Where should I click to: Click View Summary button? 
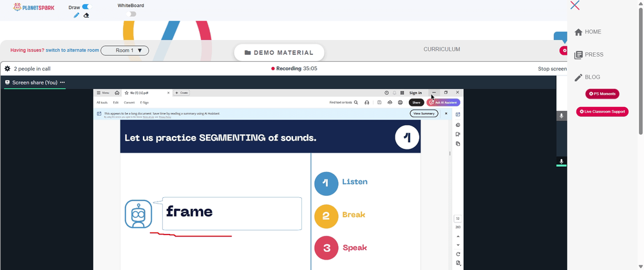(x=424, y=113)
